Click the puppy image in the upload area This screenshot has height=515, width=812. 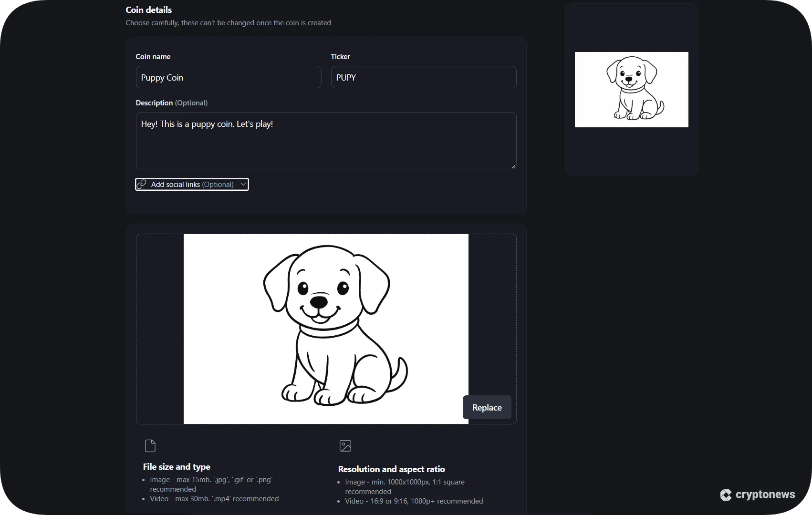[x=326, y=329]
